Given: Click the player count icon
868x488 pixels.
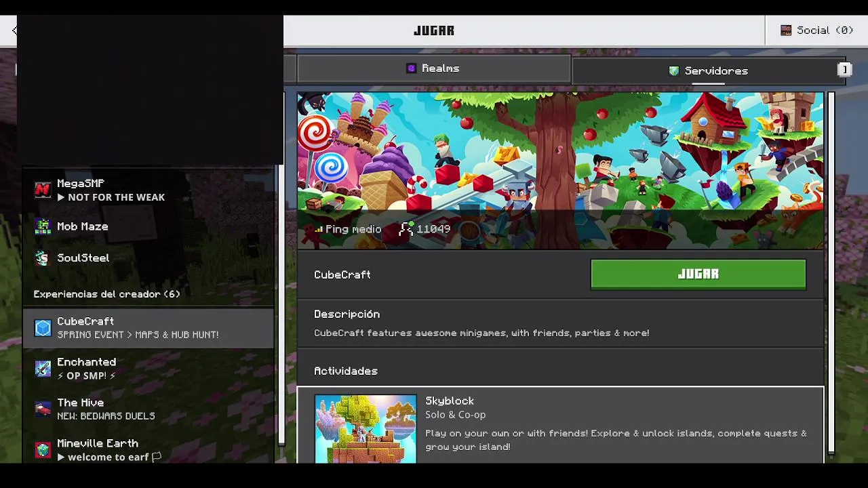Looking at the screenshot, I should point(406,228).
